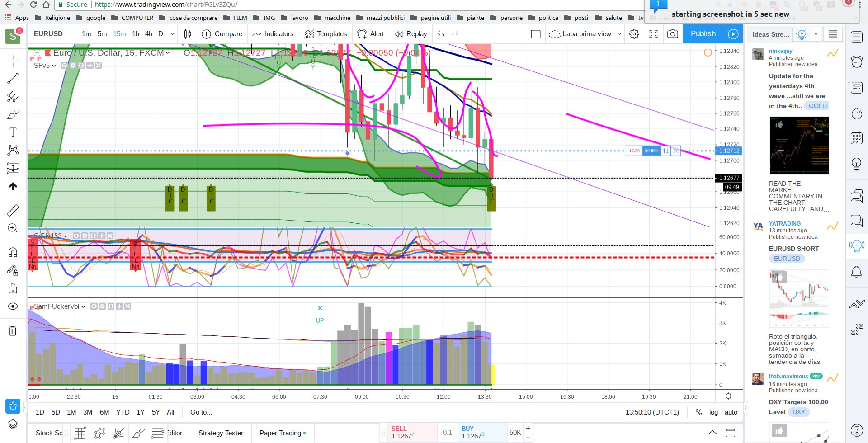Undo last chart action
868x443 pixels.
pyautogui.click(x=441, y=34)
